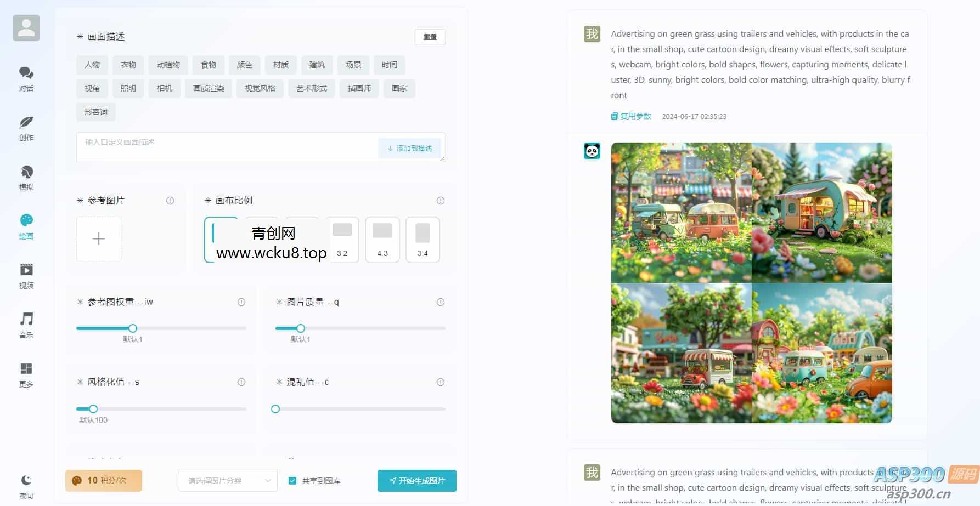Select the 艺术形式 prompt tag
980x506 pixels.
tap(311, 88)
